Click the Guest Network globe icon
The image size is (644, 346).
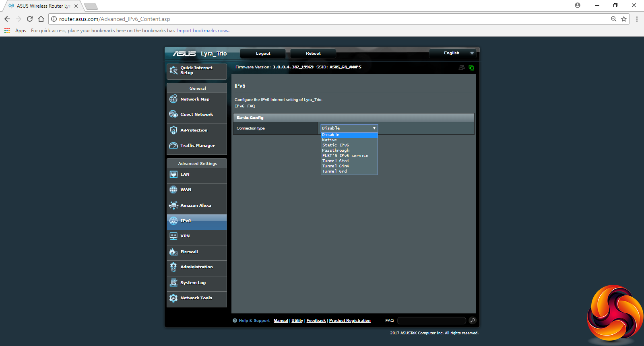(173, 114)
